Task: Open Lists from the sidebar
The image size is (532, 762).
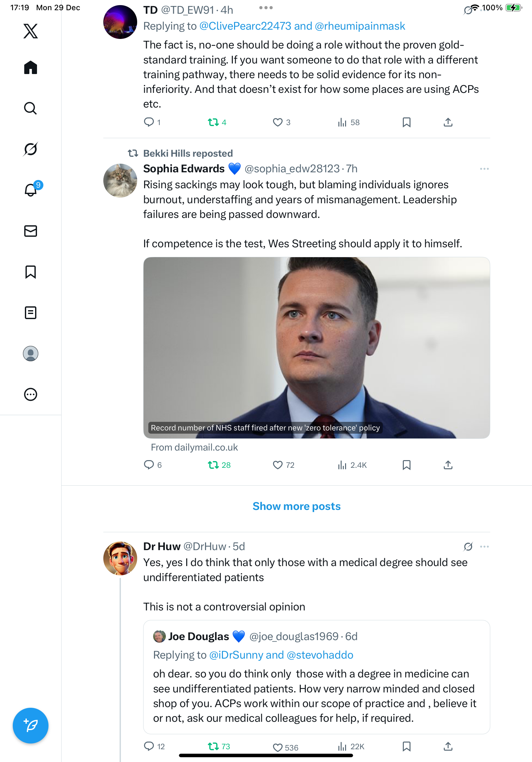Action: pos(31,313)
